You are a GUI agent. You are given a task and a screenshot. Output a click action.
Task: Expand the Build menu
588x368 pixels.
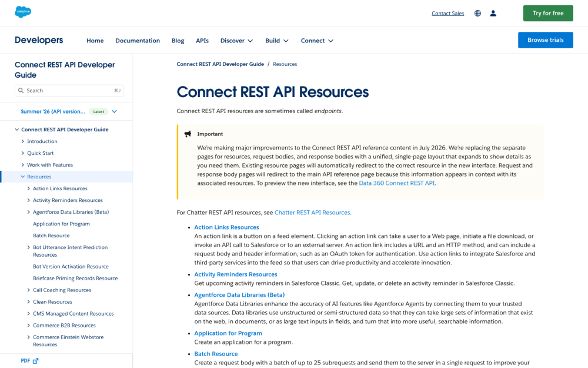277,41
